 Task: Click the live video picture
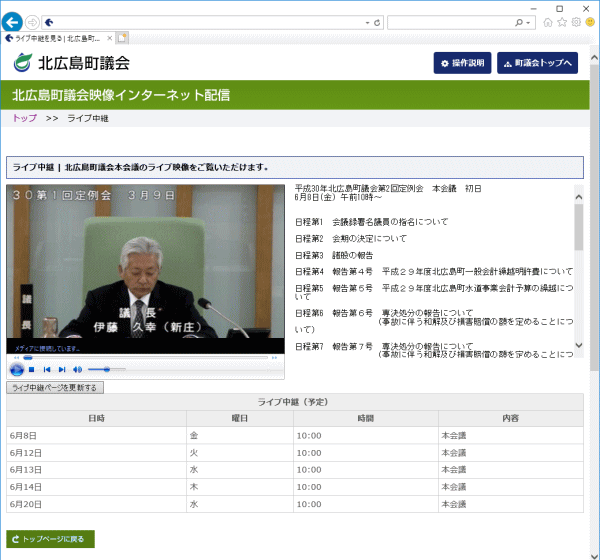pyautogui.click(x=145, y=261)
